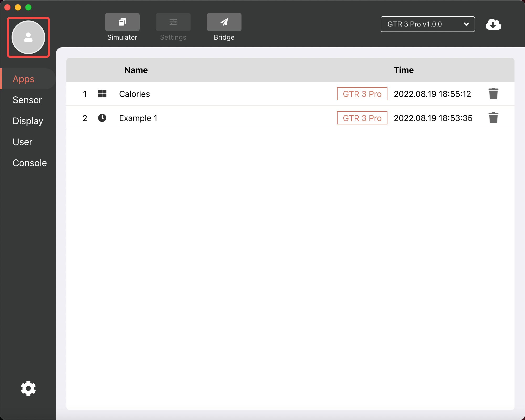Delete the Example 1 app entry
Image resolution: width=525 pixels, height=420 pixels.
coord(494,117)
